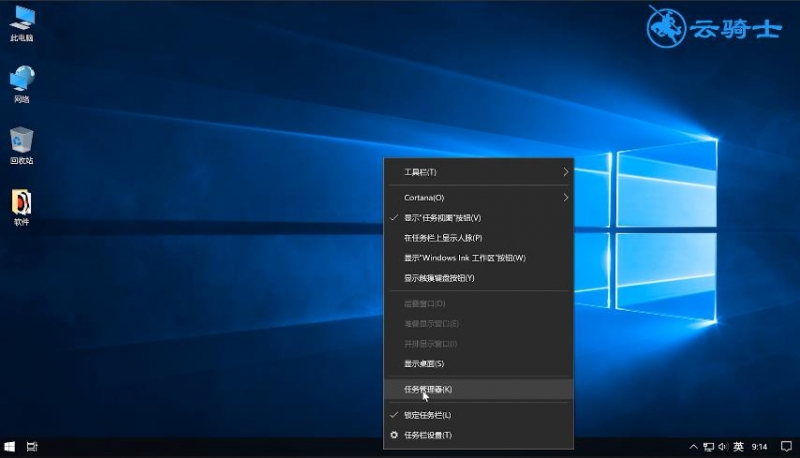Choose 在任务栏上显示人脉(P)
This screenshot has height=458, width=800.
pyautogui.click(x=479, y=238)
